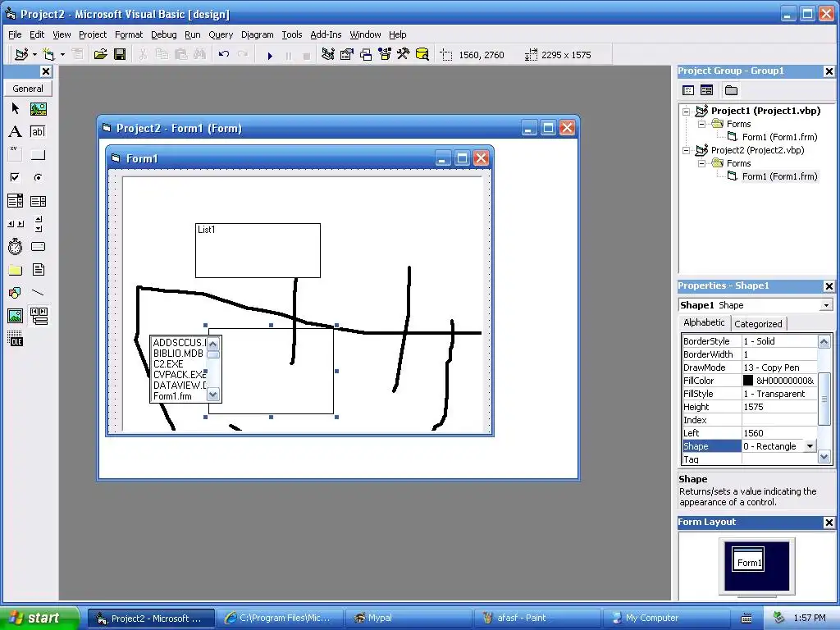Image resolution: width=840 pixels, height=630 pixels.
Task: Save the project with the floppy icon
Action: coord(120,55)
